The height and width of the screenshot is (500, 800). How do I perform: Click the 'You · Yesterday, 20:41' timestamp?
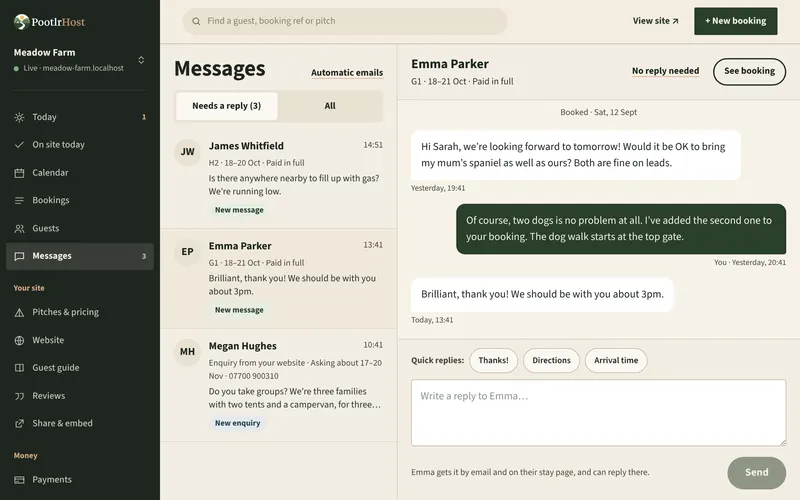tap(749, 263)
